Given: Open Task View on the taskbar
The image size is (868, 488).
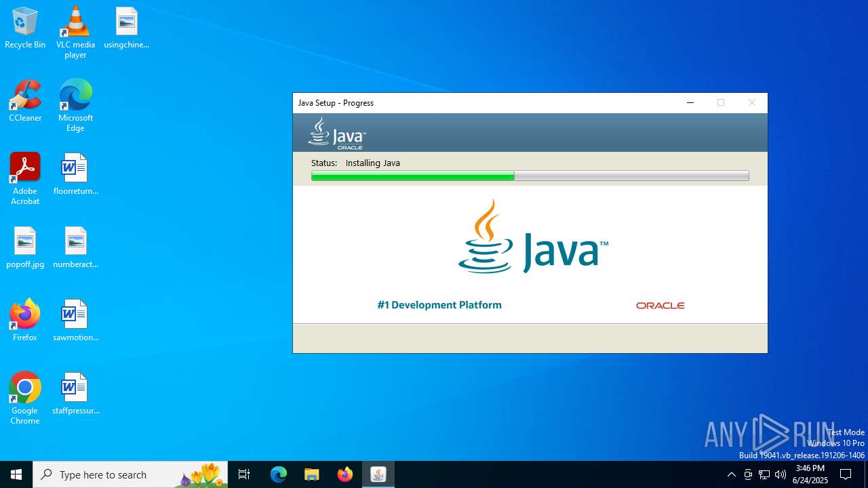Looking at the screenshot, I should pos(244,474).
